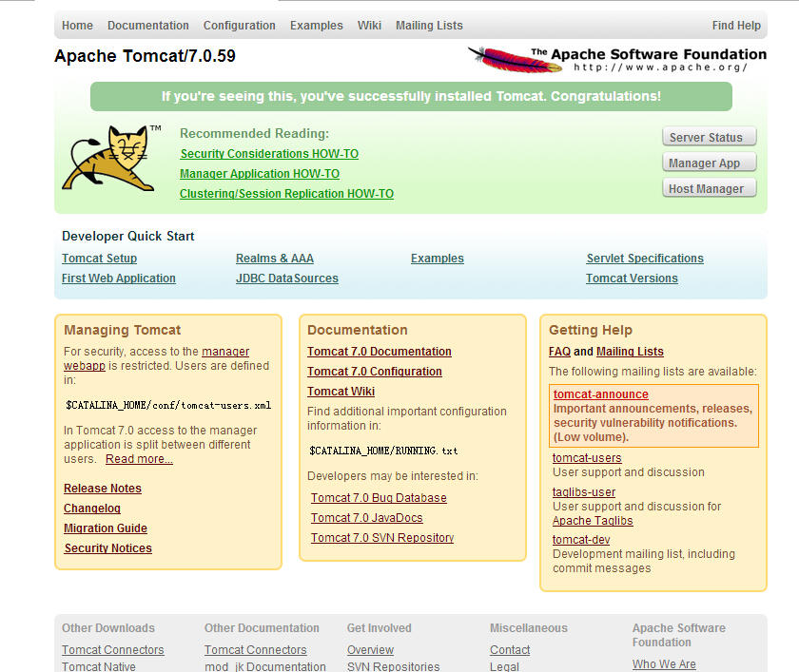
Task: Click the FAQ link under Getting Help
Action: point(559,352)
